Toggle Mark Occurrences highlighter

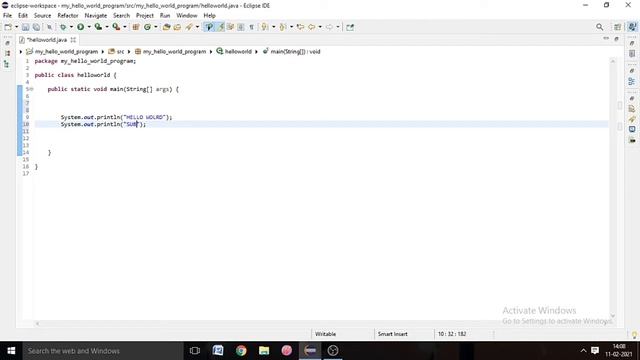coord(221,27)
